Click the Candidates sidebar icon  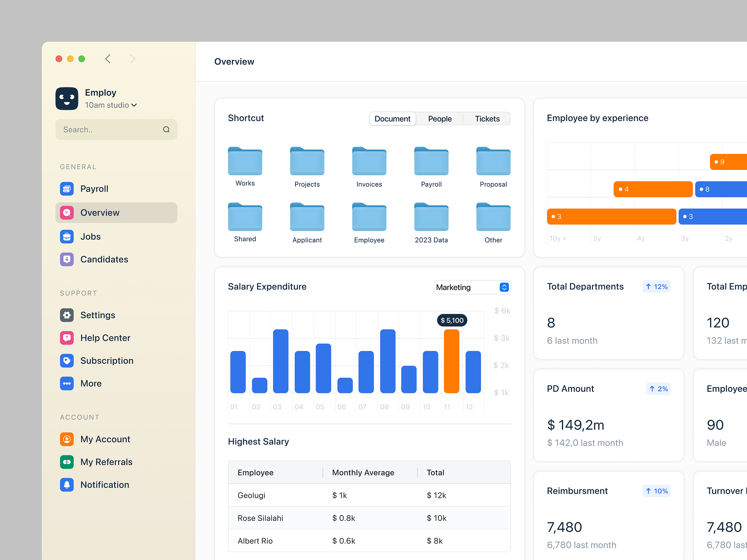tap(67, 259)
